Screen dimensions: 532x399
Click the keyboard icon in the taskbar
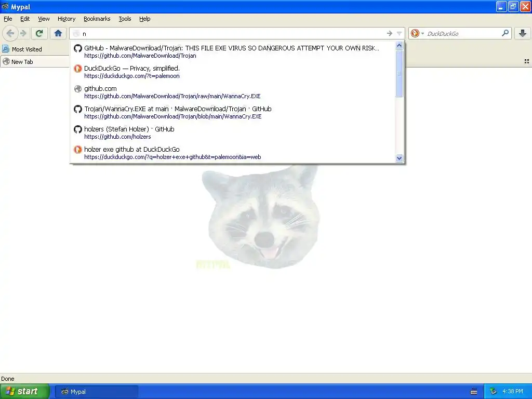pos(474,392)
